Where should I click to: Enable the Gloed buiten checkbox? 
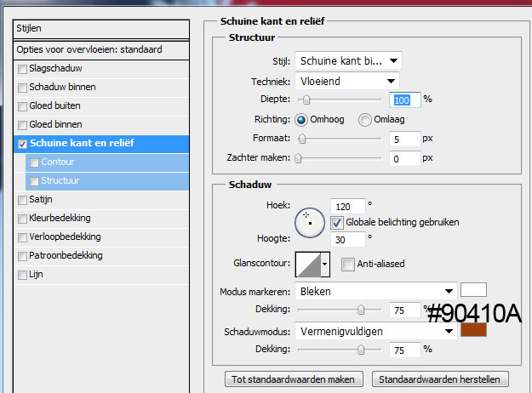click(x=22, y=106)
